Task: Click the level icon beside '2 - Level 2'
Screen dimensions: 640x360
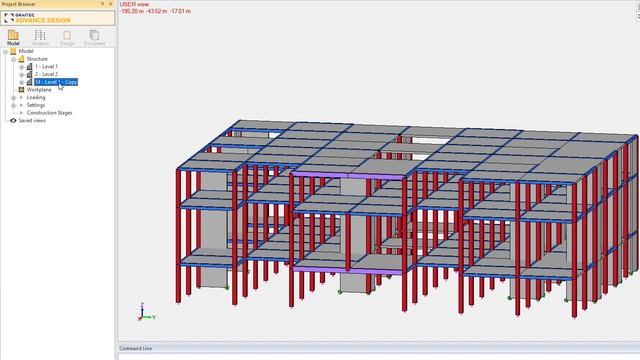Action: pos(29,74)
